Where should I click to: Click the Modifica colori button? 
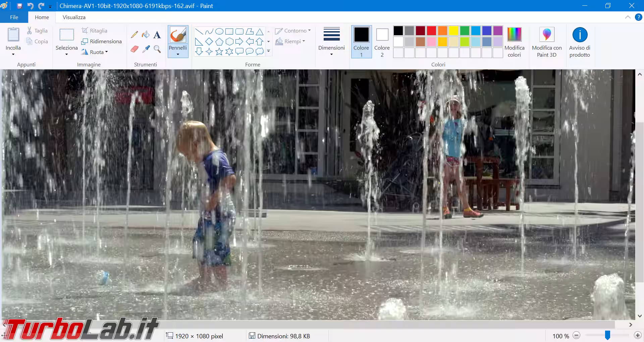pos(514,42)
